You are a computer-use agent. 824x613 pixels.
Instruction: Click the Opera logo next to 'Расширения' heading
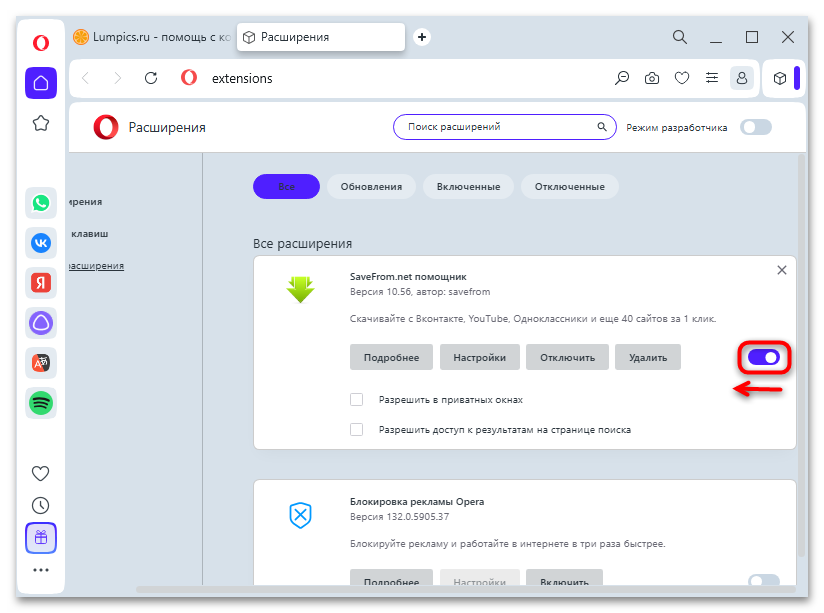click(106, 127)
